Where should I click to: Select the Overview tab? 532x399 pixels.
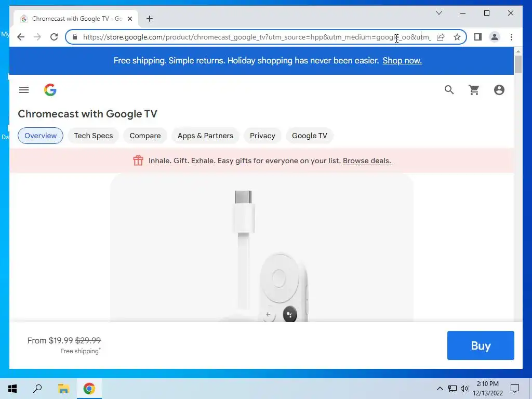41,136
